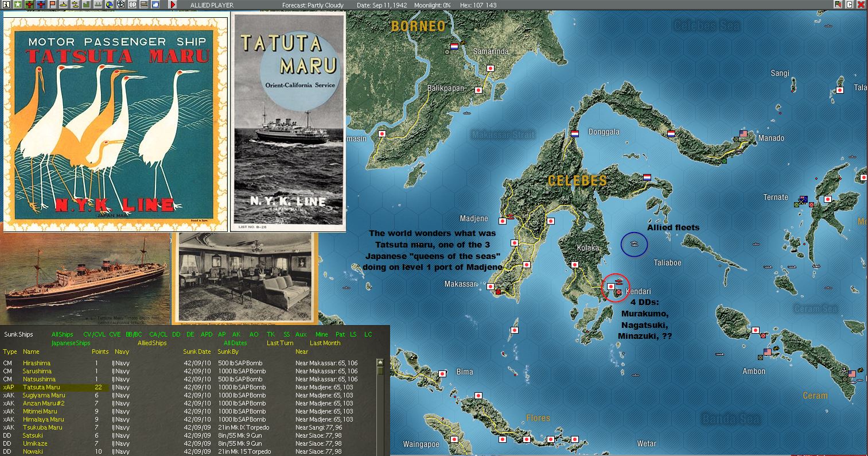The image size is (868, 456).
Task: Click the crosshair target toolbar icon
Action: [x=121, y=5]
